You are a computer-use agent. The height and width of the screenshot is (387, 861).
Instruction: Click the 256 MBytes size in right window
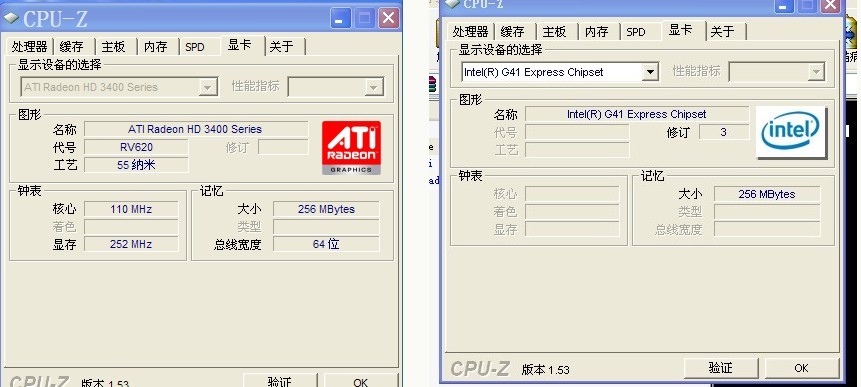tap(767, 194)
